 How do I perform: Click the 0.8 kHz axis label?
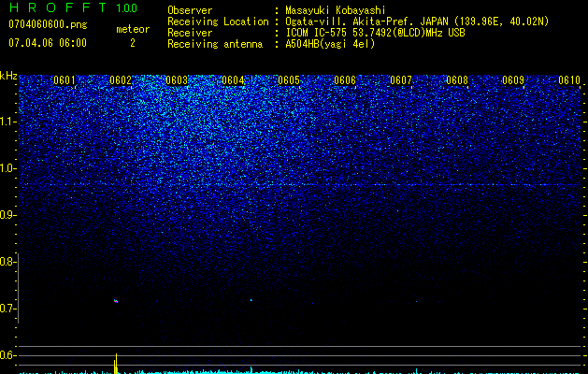click(7, 262)
